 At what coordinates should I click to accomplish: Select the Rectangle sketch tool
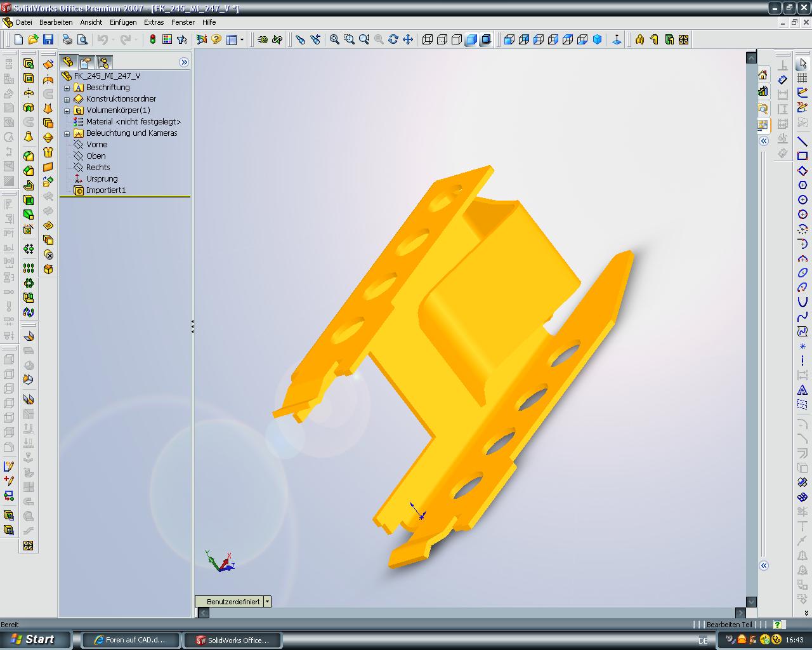(802, 156)
